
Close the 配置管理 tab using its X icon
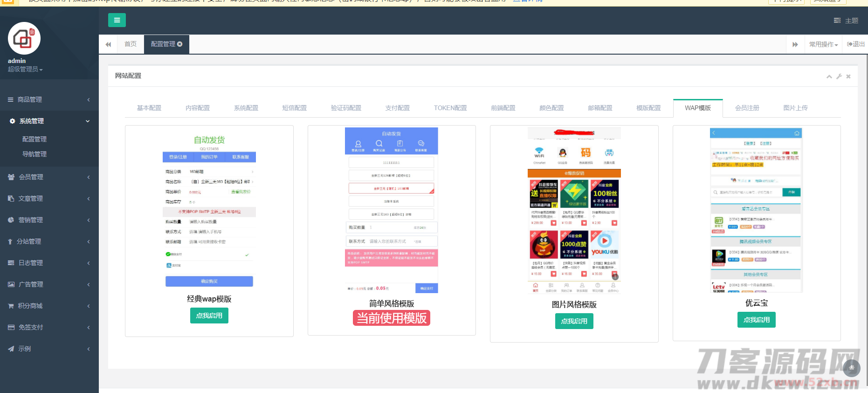click(180, 44)
